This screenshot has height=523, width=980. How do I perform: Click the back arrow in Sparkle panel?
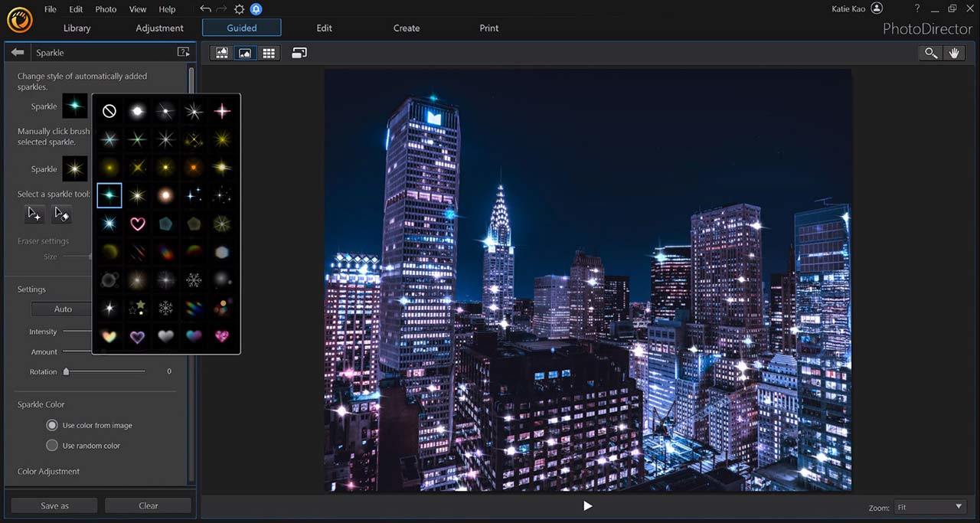point(18,52)
